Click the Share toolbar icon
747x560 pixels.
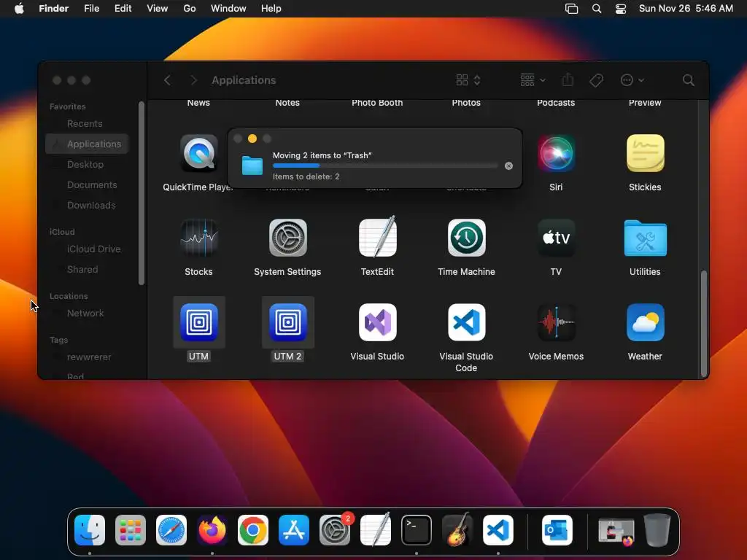coord(568,79)
